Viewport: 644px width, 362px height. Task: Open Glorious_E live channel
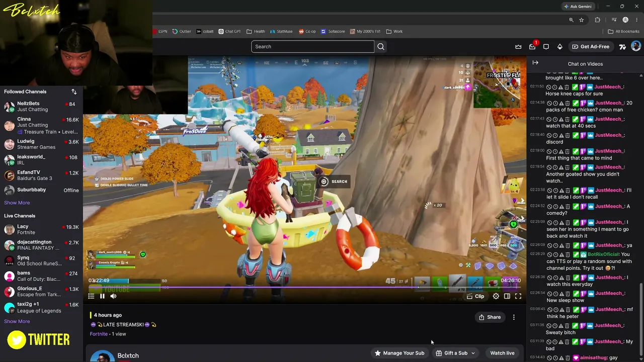pyautogui.click(x=41, y=292)
